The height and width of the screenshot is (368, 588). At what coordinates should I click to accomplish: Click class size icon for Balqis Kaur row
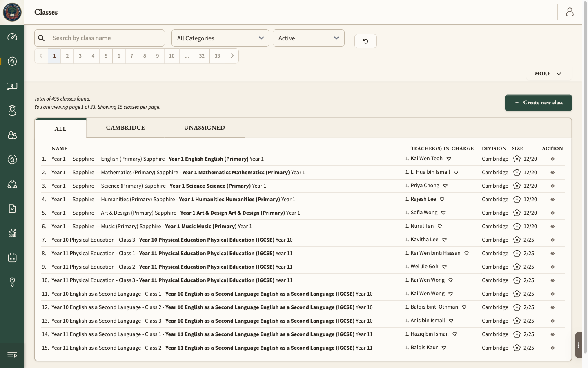tap(517, 348)
